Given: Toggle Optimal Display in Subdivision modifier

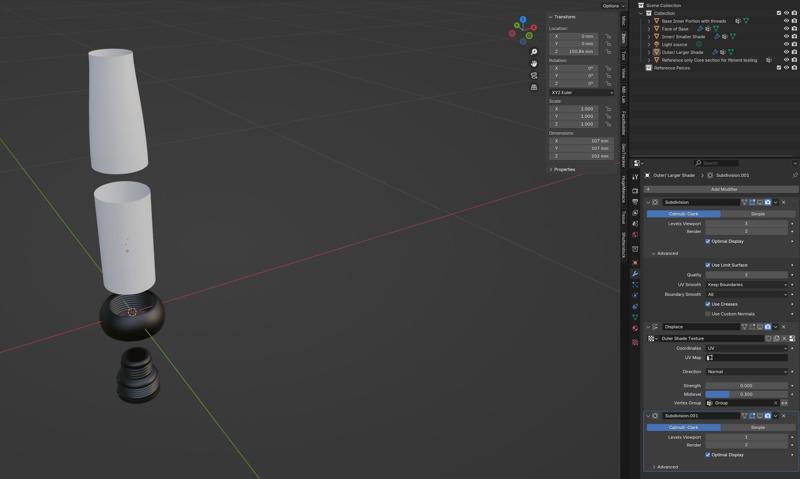Looking at the screenshot, I should [x=708, y=241].
